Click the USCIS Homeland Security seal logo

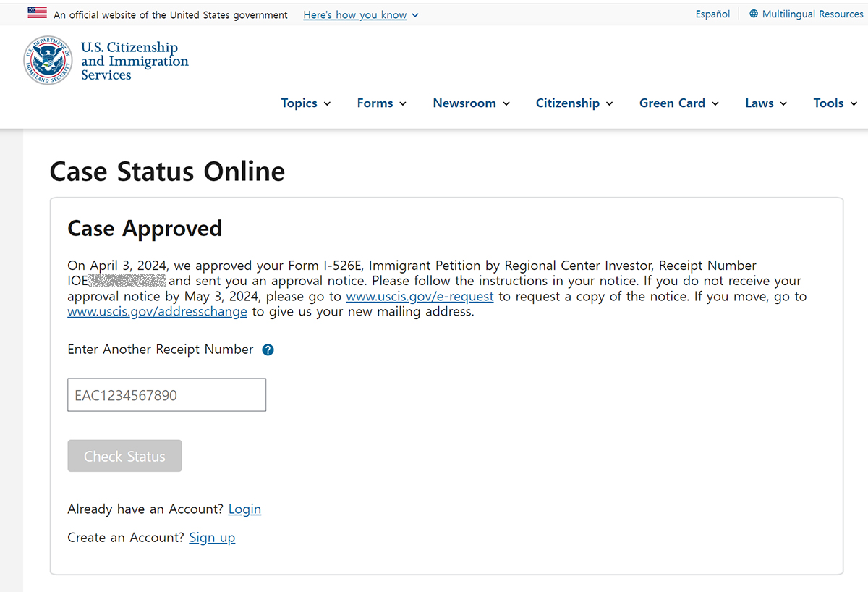click(x=48, y=60)
